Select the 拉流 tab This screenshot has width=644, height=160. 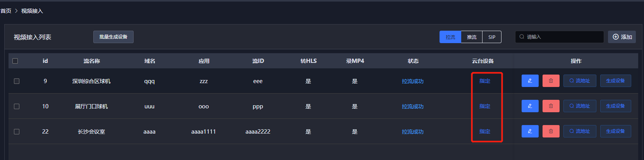coord(450,37)
